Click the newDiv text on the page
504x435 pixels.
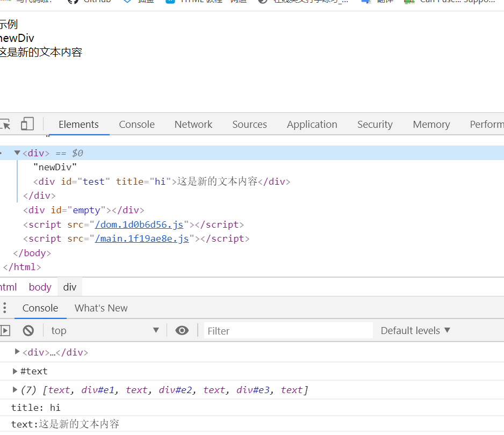point(17,38)
